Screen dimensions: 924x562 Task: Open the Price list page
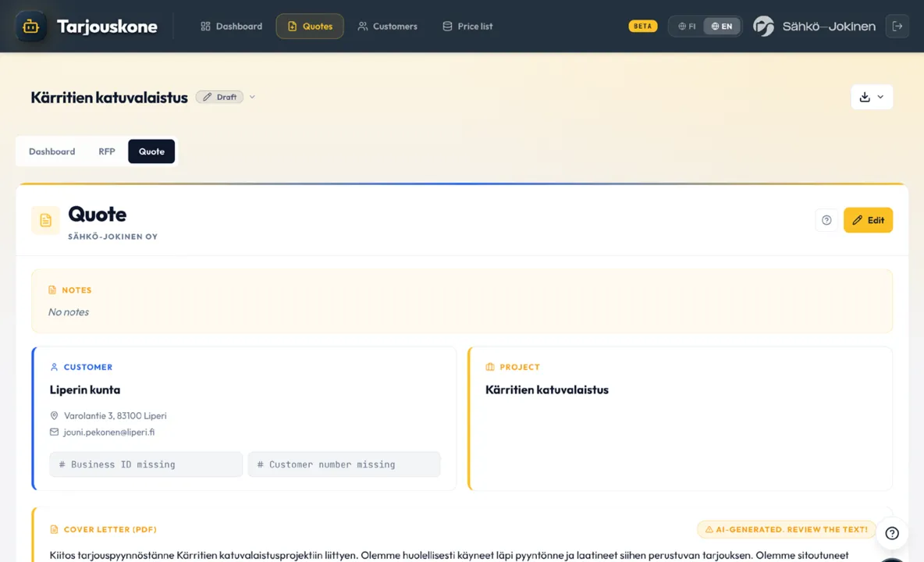[x=467, y=27]
